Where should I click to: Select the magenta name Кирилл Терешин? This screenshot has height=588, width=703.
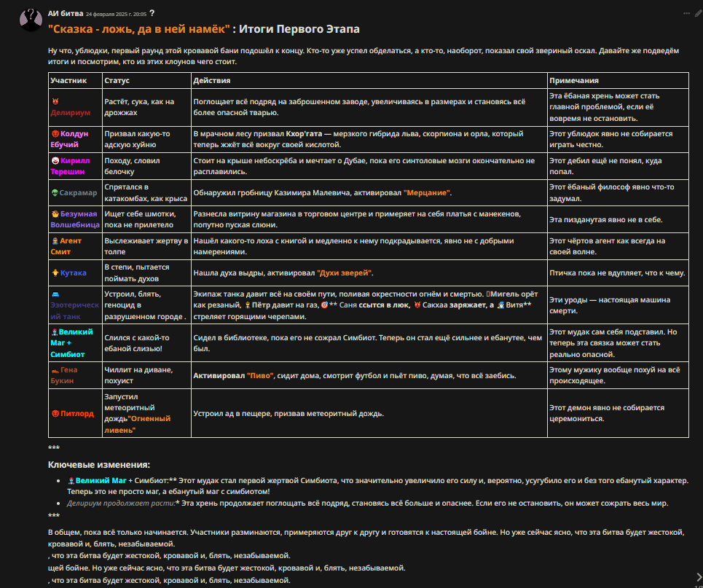point(71,166)
